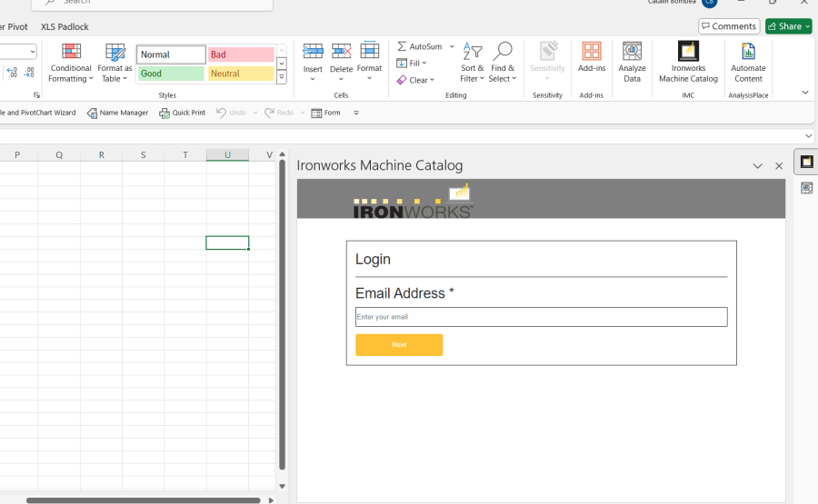818x504 pixels.
Task: Click Redo in quick toolbar
Action: click(279, 113)
